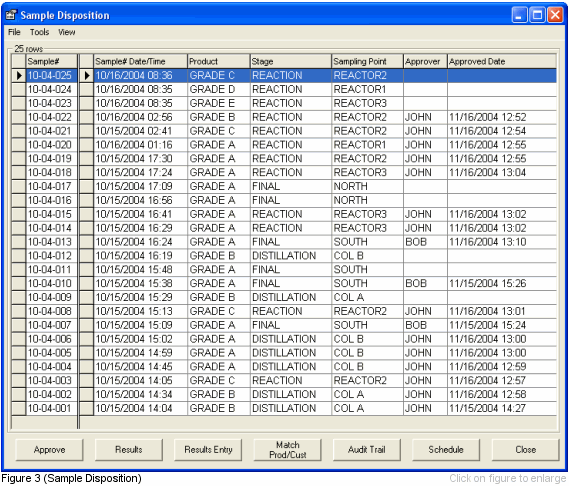
Task: Click GRADE E product cell
Action: pos(219,103)
